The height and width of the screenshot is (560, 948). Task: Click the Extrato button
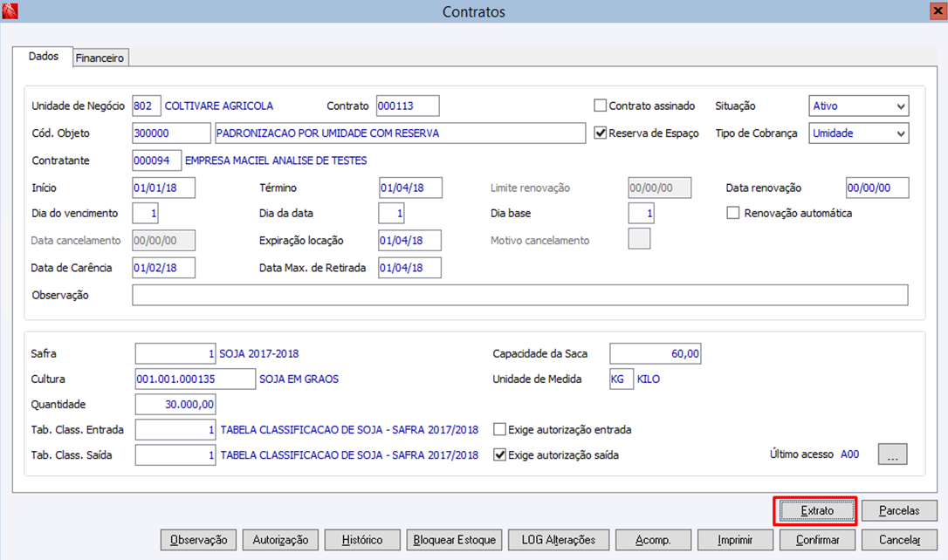tap(817, 511)
